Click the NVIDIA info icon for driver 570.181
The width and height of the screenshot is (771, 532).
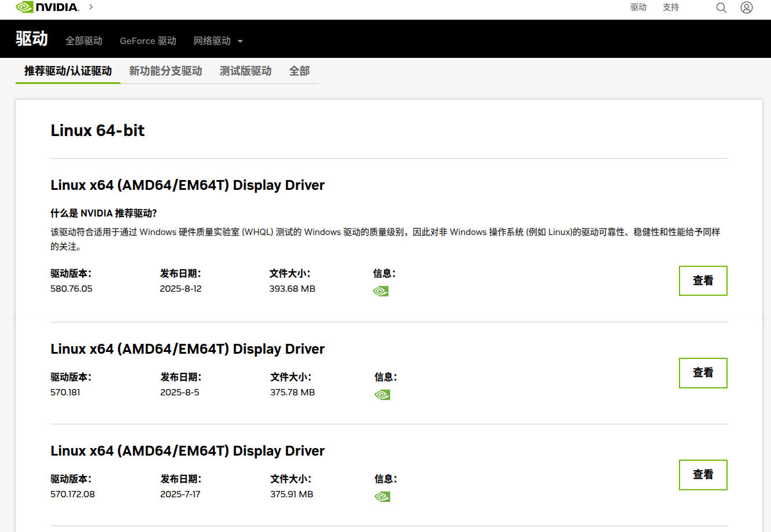coord(382,395)
